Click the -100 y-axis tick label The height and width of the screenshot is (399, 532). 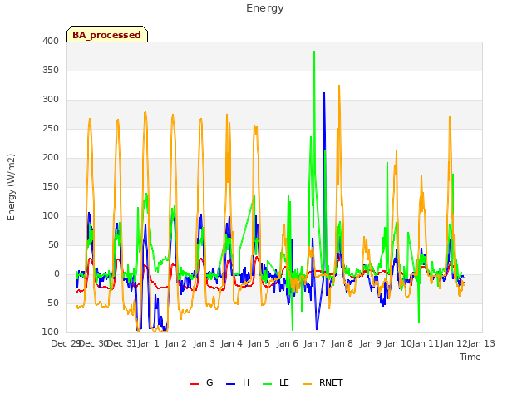[49, 332]
